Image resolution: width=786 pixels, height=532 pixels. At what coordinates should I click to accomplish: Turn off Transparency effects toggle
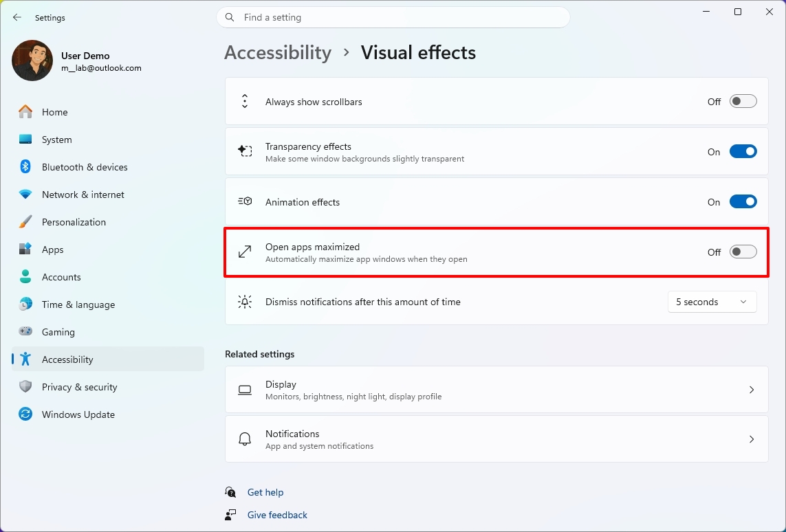743,152
